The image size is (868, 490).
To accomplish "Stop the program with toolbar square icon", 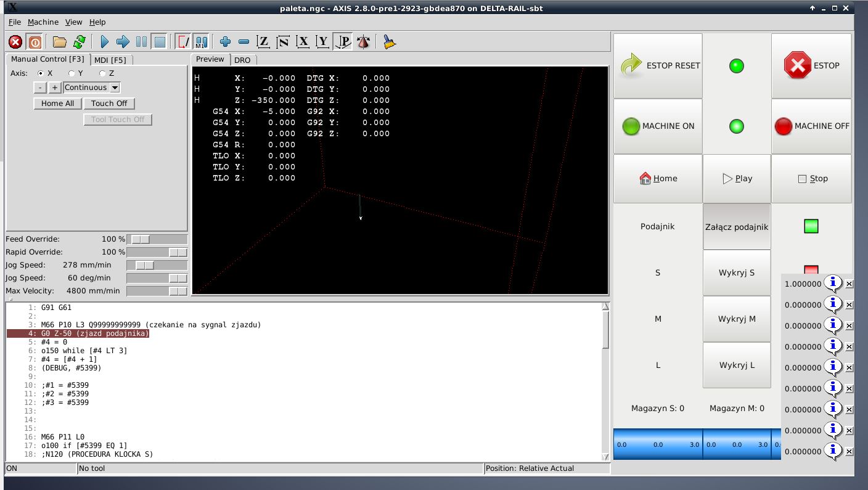I will click(x=160, y=42).
